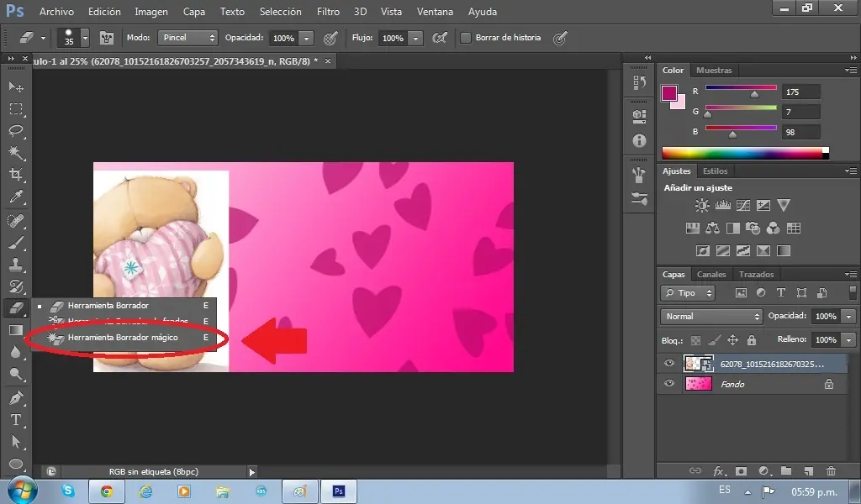Image resolution: width=861 pixels, height=504 pixels.
Task: Switch to the Canales tab
Action: tap(711, 274)
